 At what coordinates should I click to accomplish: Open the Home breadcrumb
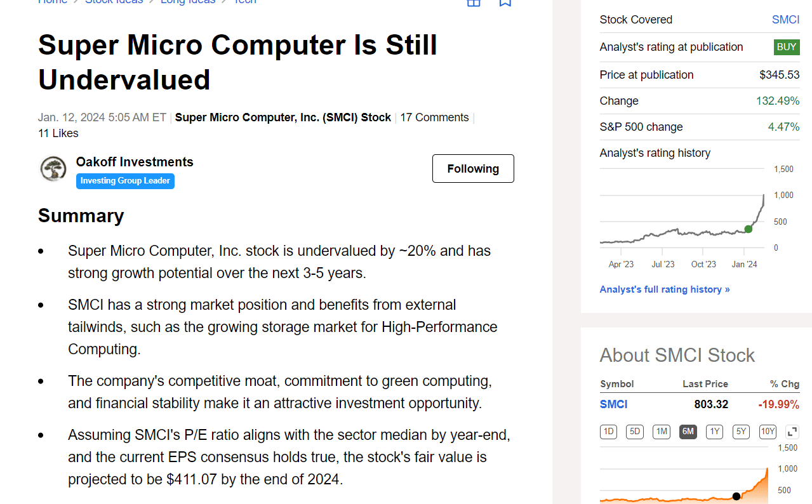click(x=53, y=2)
